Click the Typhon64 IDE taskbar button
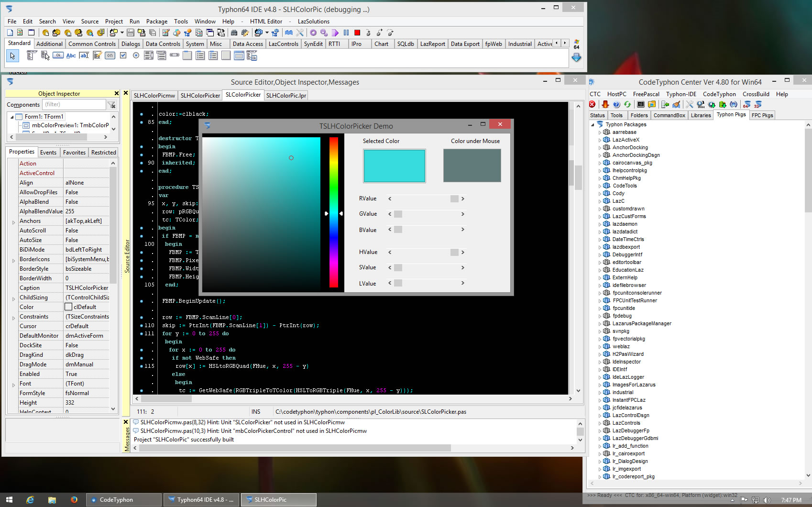This screenshot has width=812, height=507. coord(201,500)
